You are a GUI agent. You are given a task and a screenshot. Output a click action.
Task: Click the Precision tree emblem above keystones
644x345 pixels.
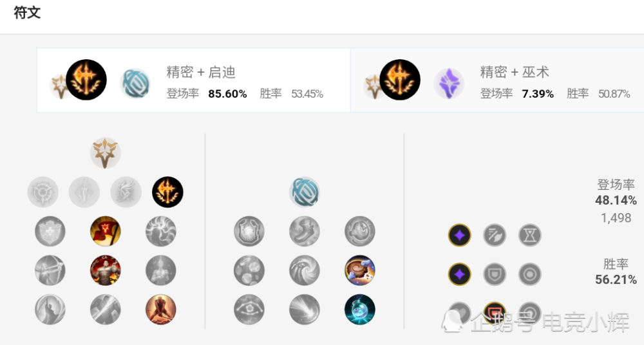105,153
